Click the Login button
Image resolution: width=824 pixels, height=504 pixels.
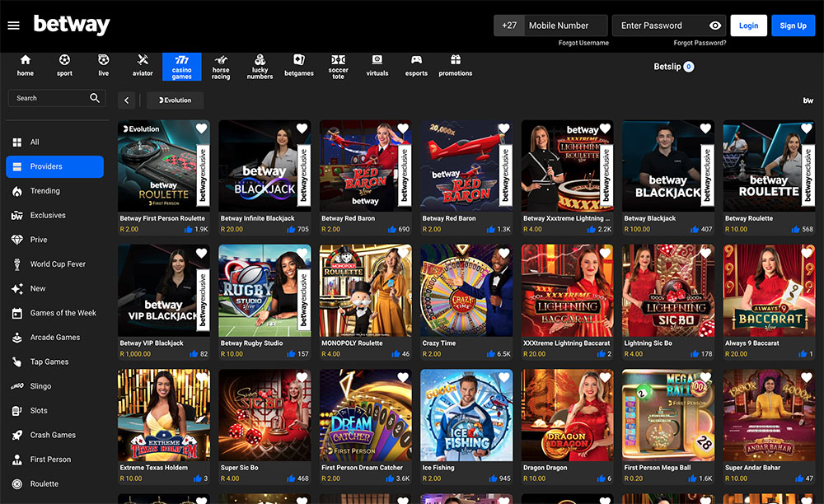(748, 26)
